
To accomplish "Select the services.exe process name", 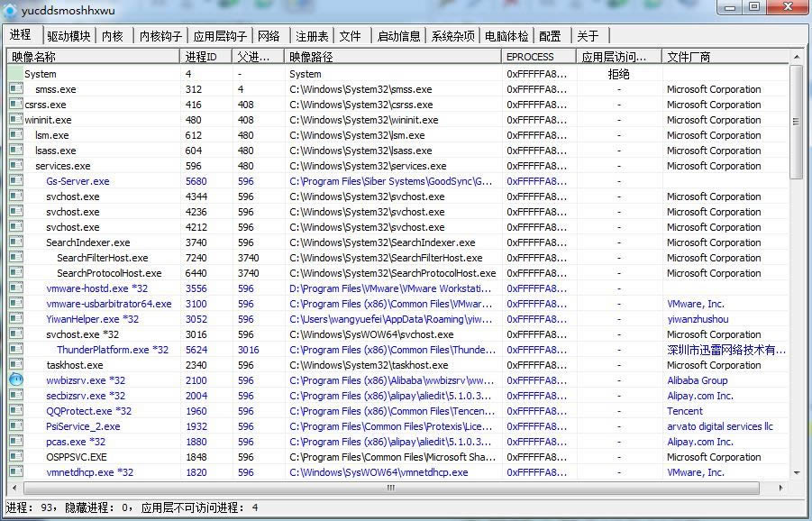I will click(x=63, y=166).
